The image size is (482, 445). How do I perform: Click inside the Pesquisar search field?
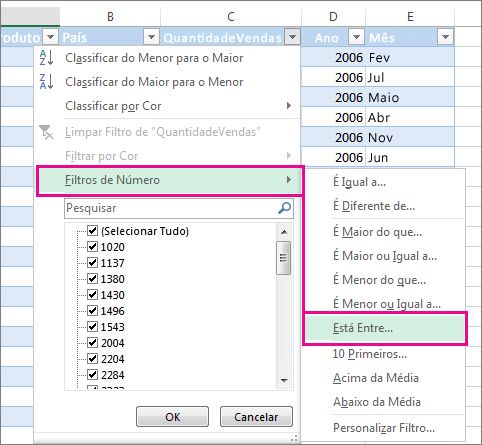171,208
